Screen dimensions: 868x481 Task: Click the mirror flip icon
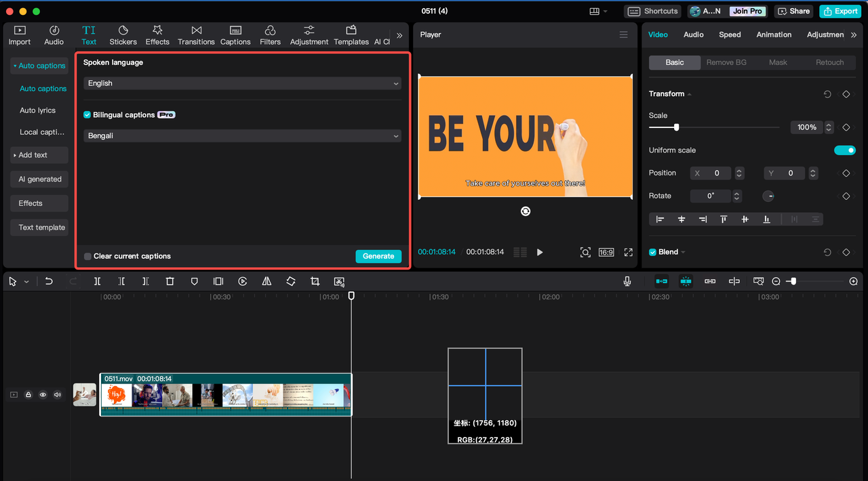pos(267,281)
